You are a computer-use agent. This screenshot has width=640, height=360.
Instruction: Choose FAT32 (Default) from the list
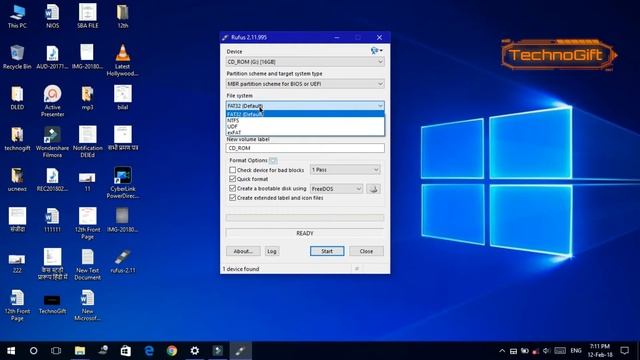click(305, 114)
